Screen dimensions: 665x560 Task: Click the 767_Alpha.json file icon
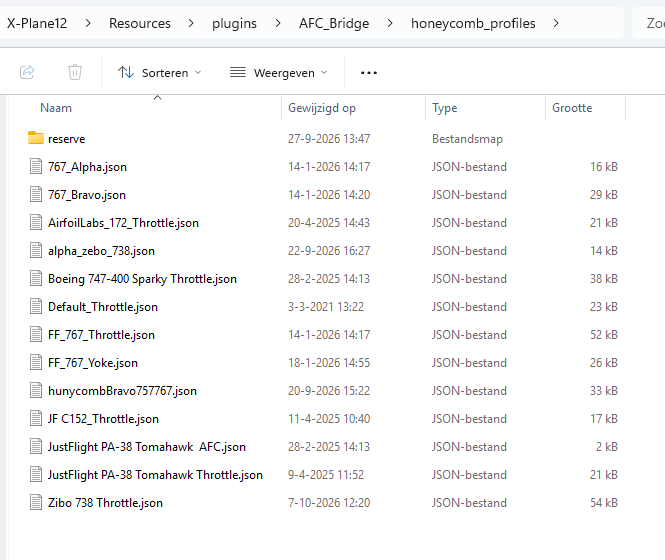coord(36,166)
